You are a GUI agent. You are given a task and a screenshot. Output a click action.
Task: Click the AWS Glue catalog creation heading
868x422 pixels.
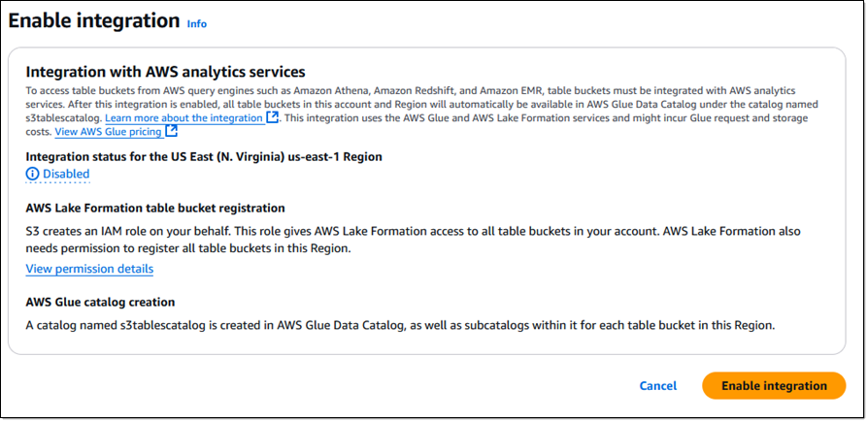pos(100,303)
